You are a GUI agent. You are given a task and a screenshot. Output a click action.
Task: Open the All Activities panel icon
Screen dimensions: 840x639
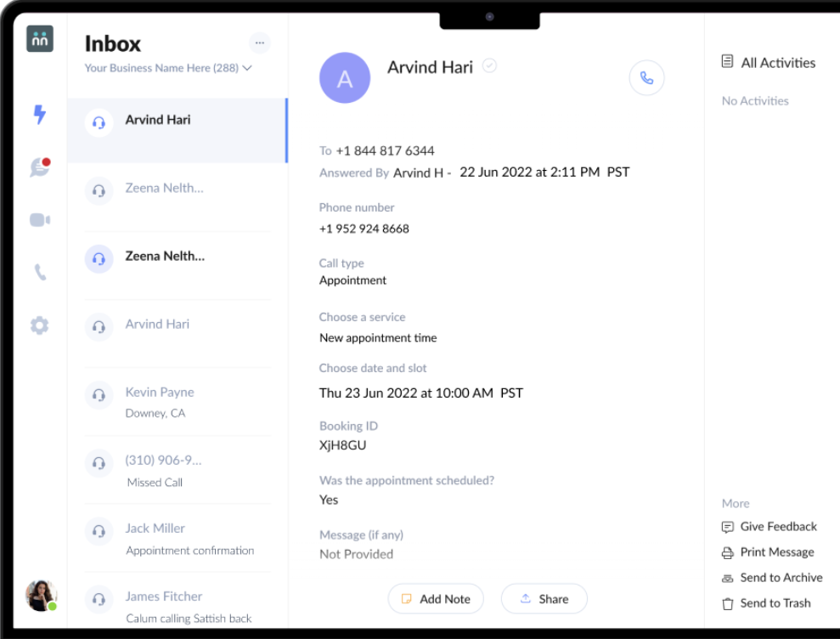point(726,61)
